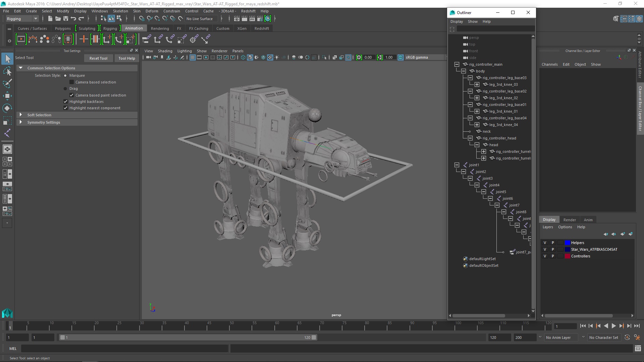Collapse rig_controller_head in Outliner
644x362 pixels.
pyautogui.click(x=470, y=138)
